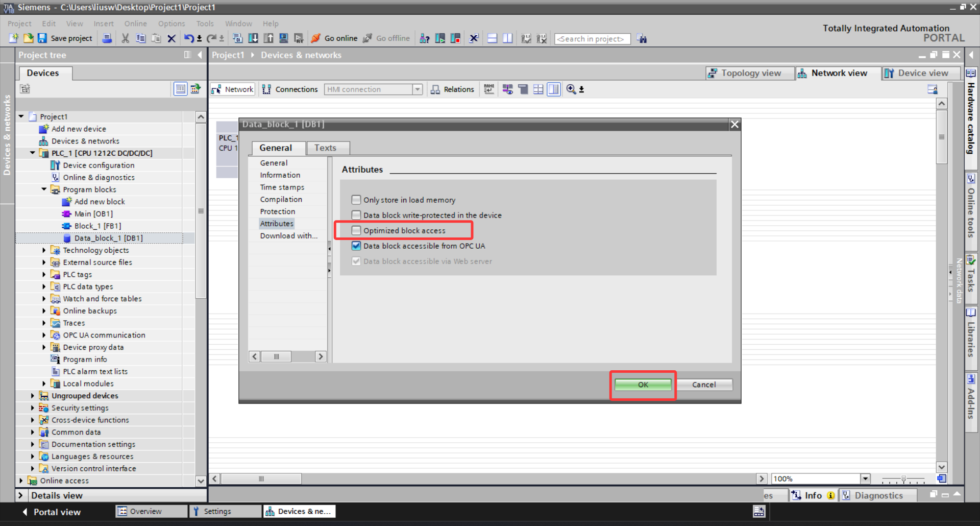
Task: Switch to Device view tab
Action: click(921, 73)
